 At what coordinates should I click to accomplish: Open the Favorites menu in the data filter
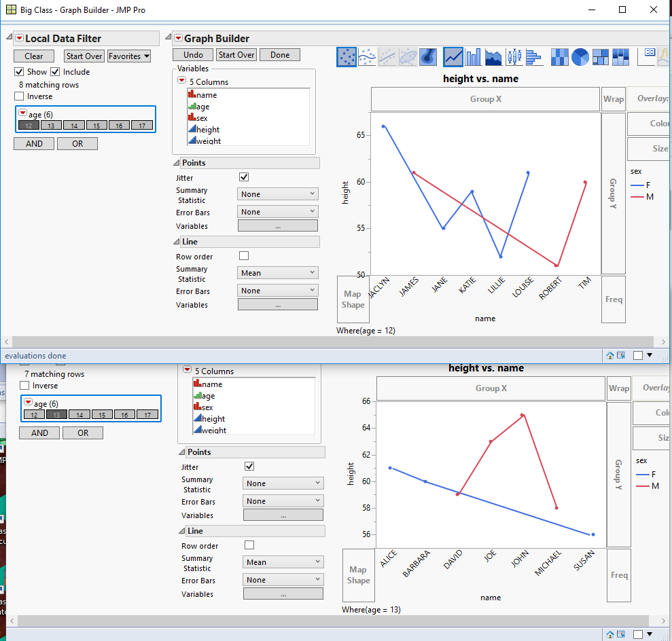(x=128, y=56)
